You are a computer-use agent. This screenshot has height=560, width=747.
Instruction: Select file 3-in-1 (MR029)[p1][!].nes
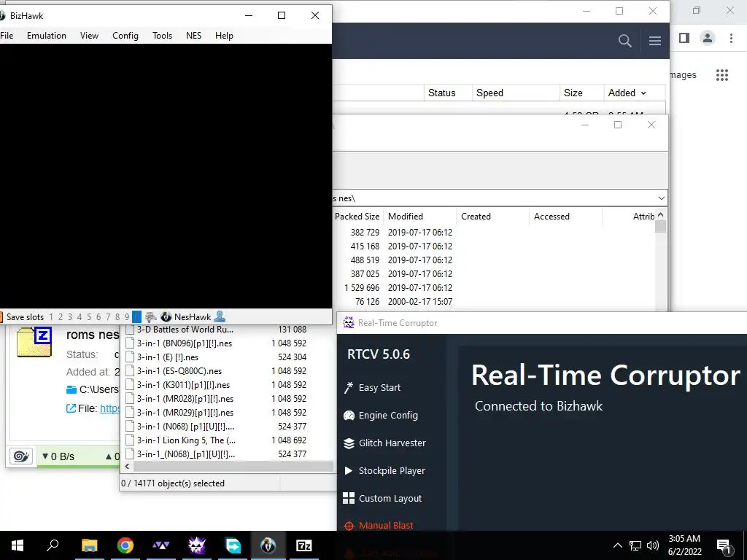(185, 413)
